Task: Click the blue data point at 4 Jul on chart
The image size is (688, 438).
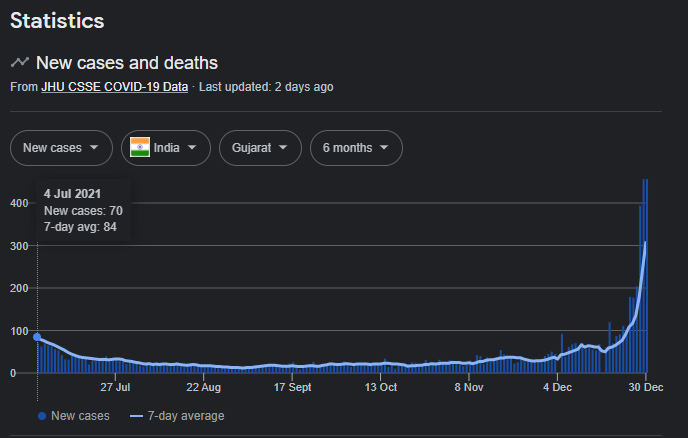Action: [37, 337]
